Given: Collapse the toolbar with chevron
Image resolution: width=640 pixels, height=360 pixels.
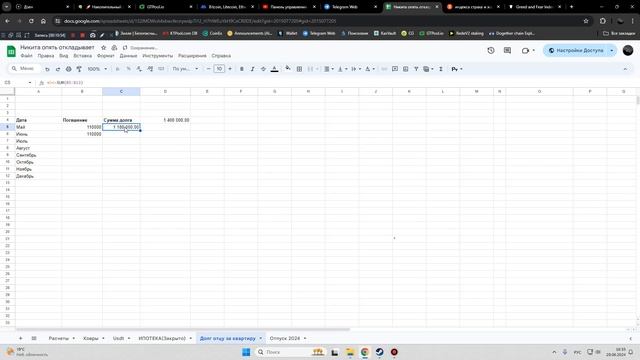Looking at the screenshot, I should (x=625, y=69).
